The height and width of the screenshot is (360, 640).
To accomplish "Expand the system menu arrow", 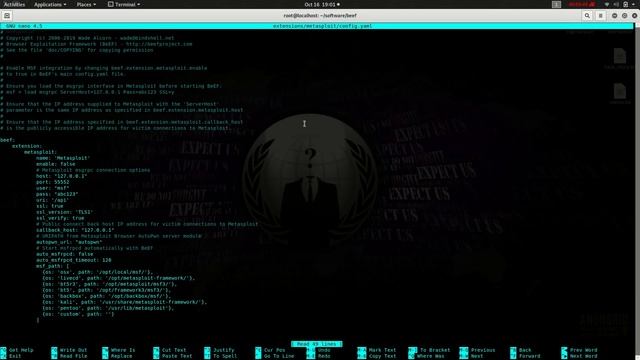I will point(634,4).
